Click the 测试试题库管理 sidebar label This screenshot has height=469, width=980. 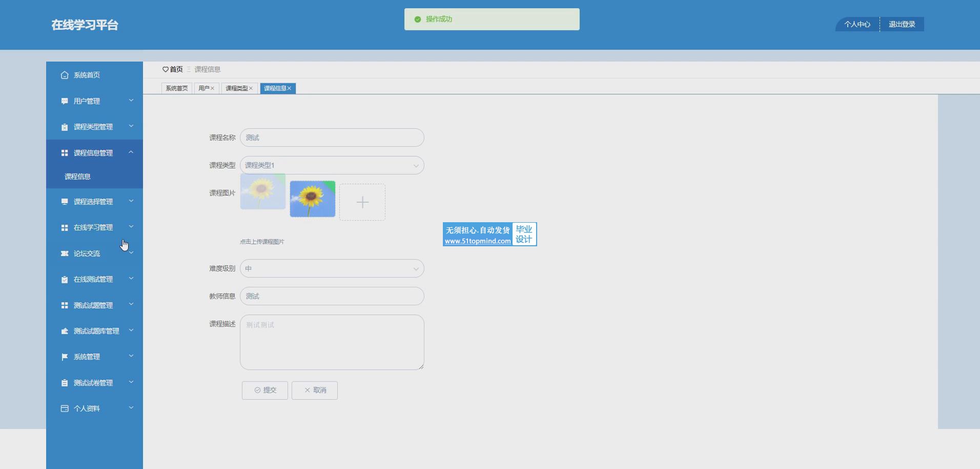tap(96, 331)
